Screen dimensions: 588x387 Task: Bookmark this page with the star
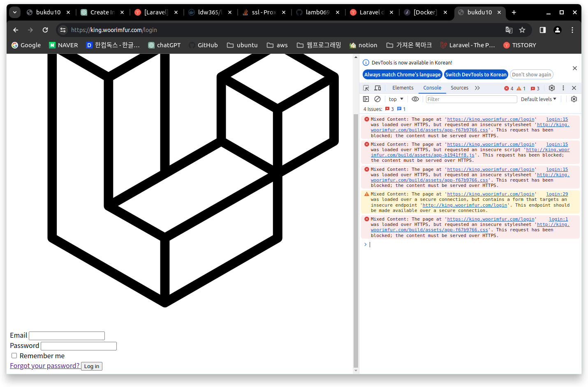(522, 30)
